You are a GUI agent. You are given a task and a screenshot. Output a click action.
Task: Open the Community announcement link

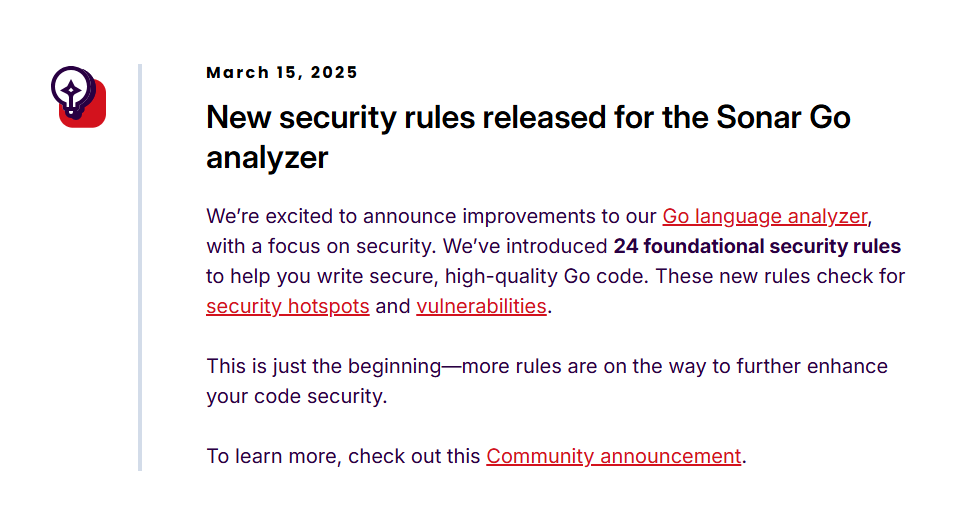(614, 456)
